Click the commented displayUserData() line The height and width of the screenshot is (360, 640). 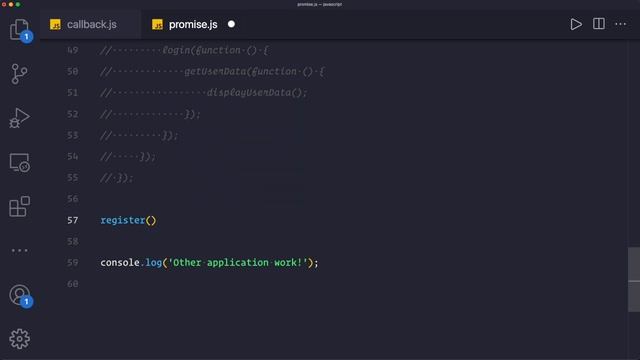coord(204,93)
